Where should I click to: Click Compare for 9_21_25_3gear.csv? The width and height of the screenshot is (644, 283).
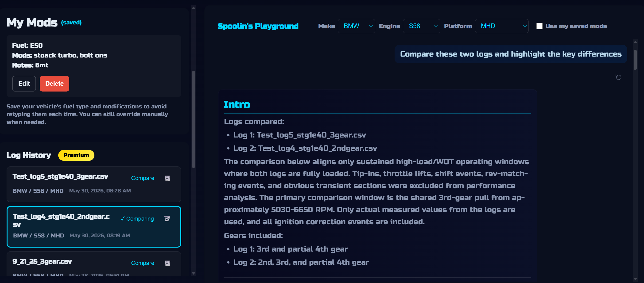tap(143, 263)
